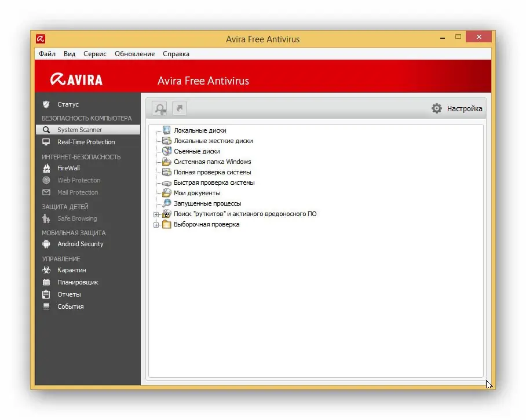The height and width of the screenshot is (420, 526).
Task: Select Системная папка Windows profile
Action: [213, 162]
